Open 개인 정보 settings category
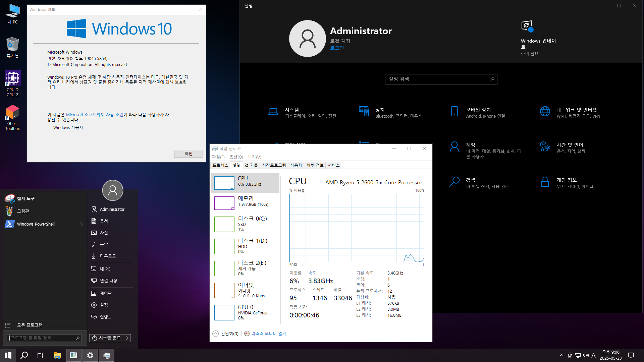The width and height of the screenshot is (644, 362). 567,183
